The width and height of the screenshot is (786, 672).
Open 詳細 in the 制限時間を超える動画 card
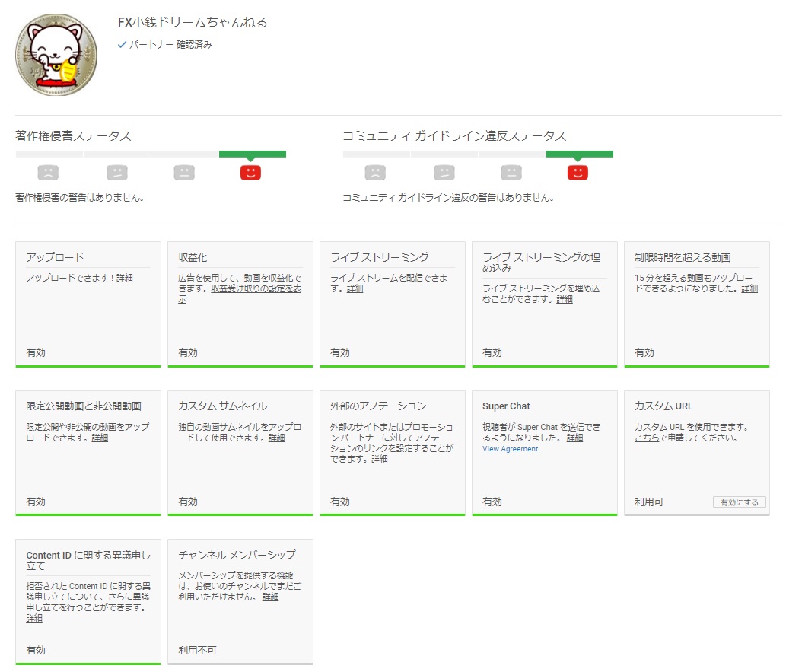[x=749, y=288]
